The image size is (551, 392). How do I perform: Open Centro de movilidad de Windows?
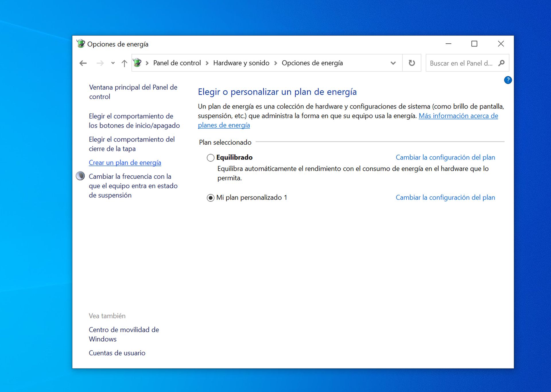tap(124, 334)
